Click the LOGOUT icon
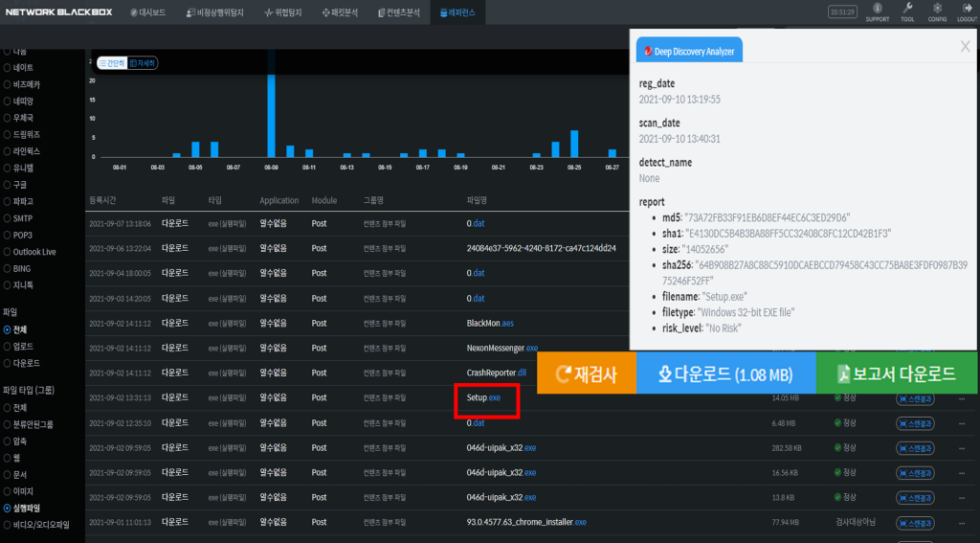The height and width of the screenshot is (543, 980). click(967, 11)
